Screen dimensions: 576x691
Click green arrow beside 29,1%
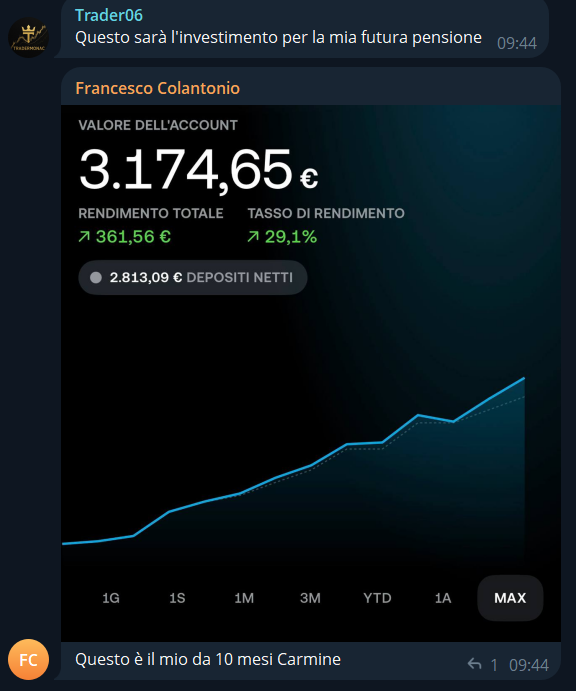[x=253, y=237]
